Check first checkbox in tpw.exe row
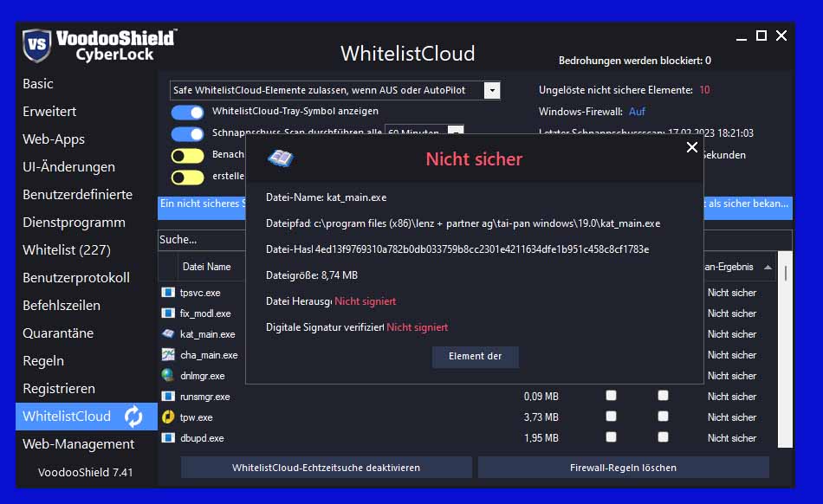Viewport: 823px width, 504px height. [x=611, y=417]
